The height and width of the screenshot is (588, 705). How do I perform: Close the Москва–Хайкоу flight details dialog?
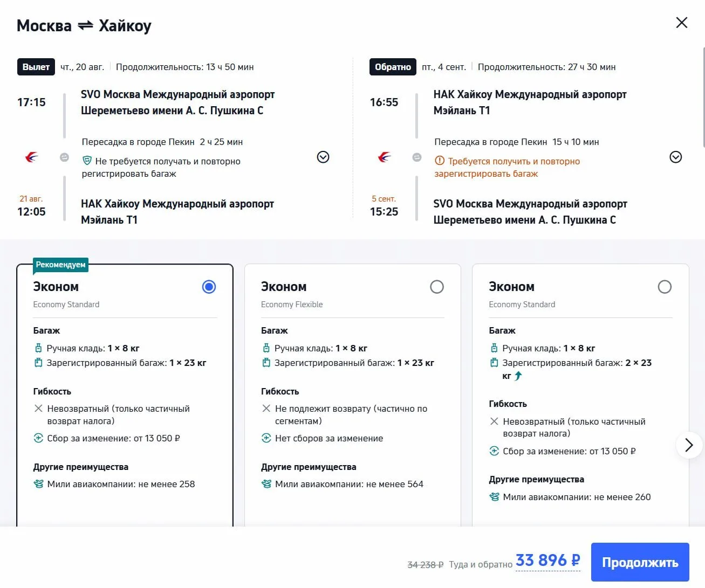click(682, 23)
